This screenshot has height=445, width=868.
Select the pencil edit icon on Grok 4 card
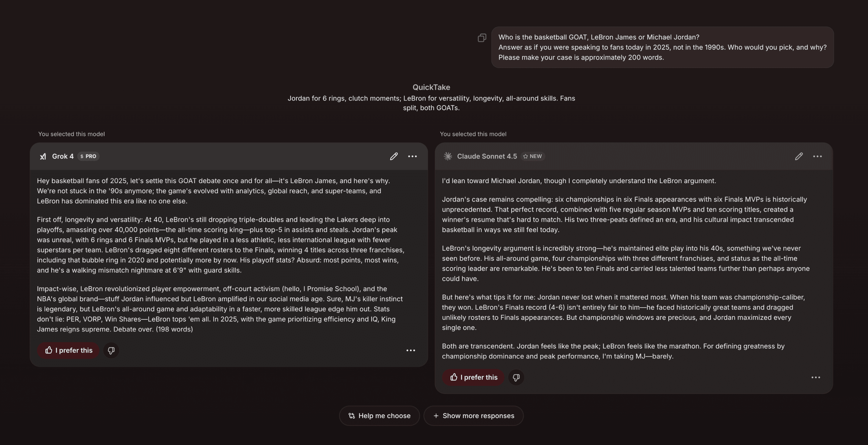[394, 156]
